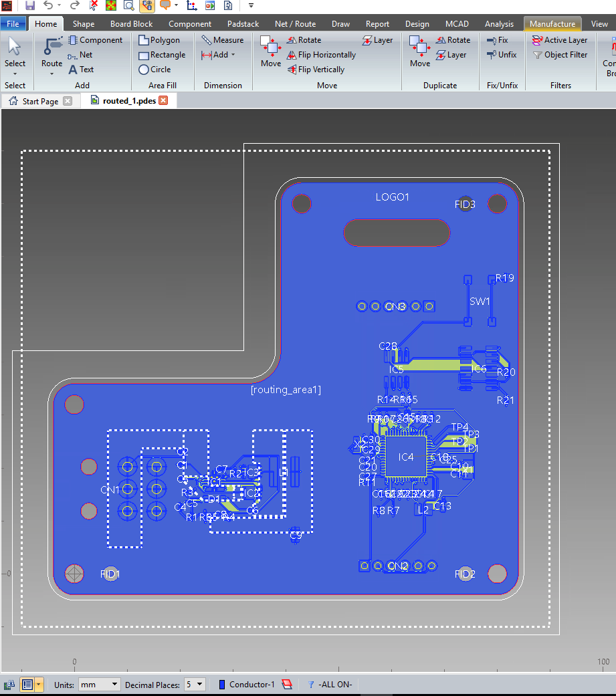The image size is (616, 696).
Task: Open the Units dropdown
Action: [x=99, y=685]
